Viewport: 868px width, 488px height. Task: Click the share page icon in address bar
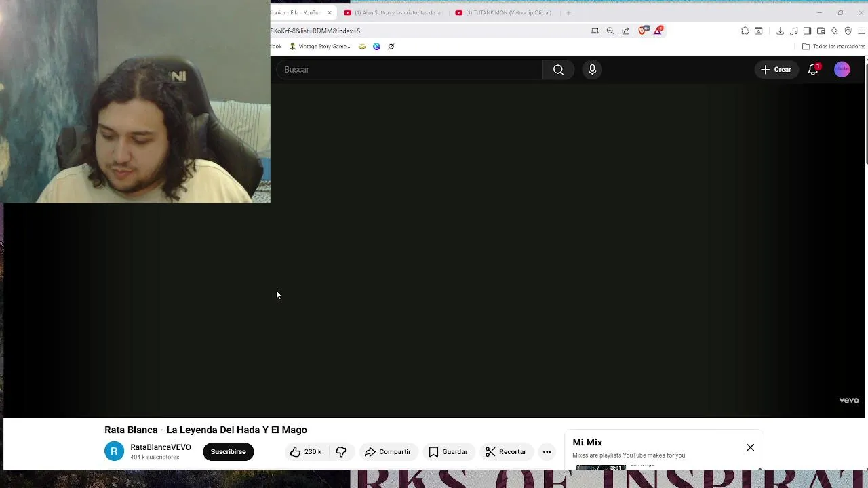coord(625,30)
